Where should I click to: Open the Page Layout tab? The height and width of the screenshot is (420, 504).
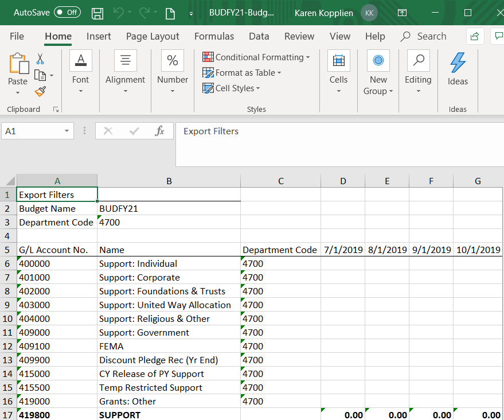pos(153,36)
